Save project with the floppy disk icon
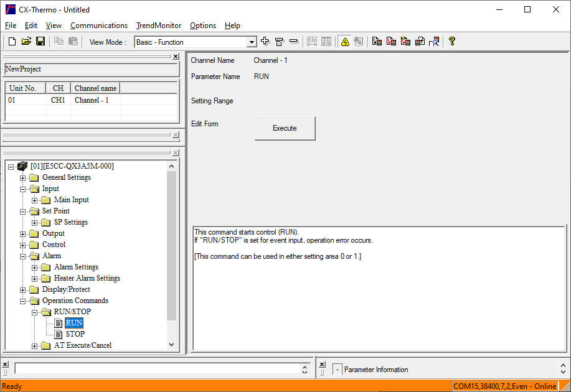Image resolution: width=571 pixels, height=392 pixels. 40,42
